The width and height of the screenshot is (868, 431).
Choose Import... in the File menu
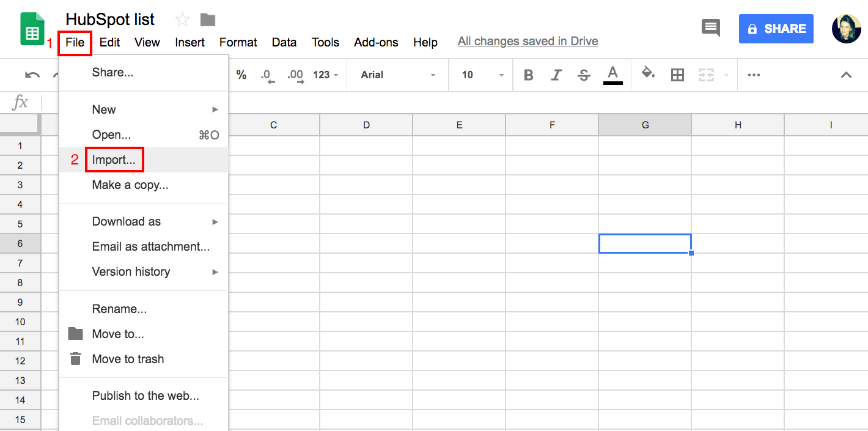point(144,160)
